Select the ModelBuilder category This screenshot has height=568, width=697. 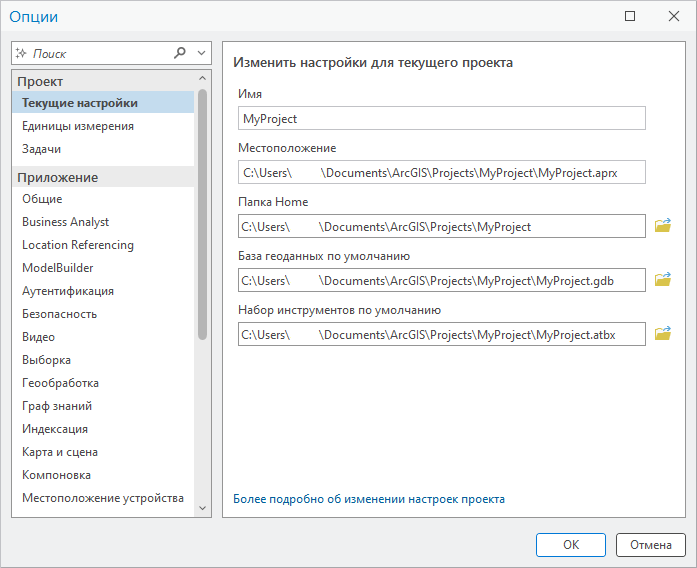pos(58,268)
